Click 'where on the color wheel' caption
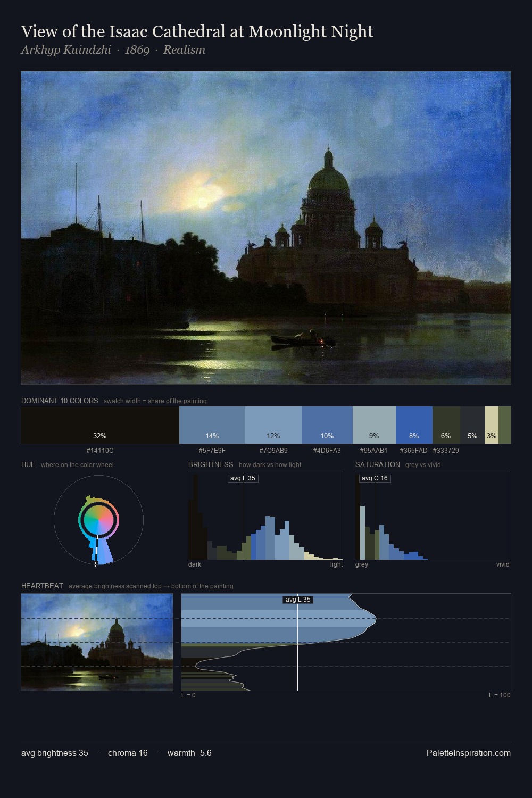Screen dimensions: 532x798 coord(77,465)
